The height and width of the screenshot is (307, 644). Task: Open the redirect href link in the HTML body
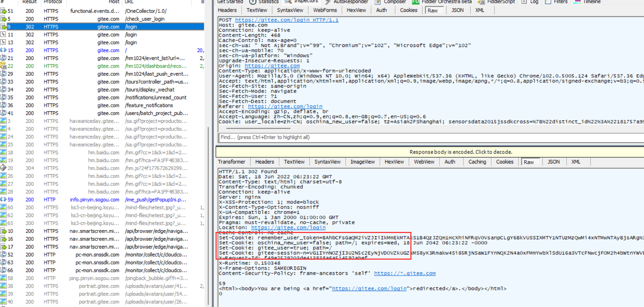[369, 289]
